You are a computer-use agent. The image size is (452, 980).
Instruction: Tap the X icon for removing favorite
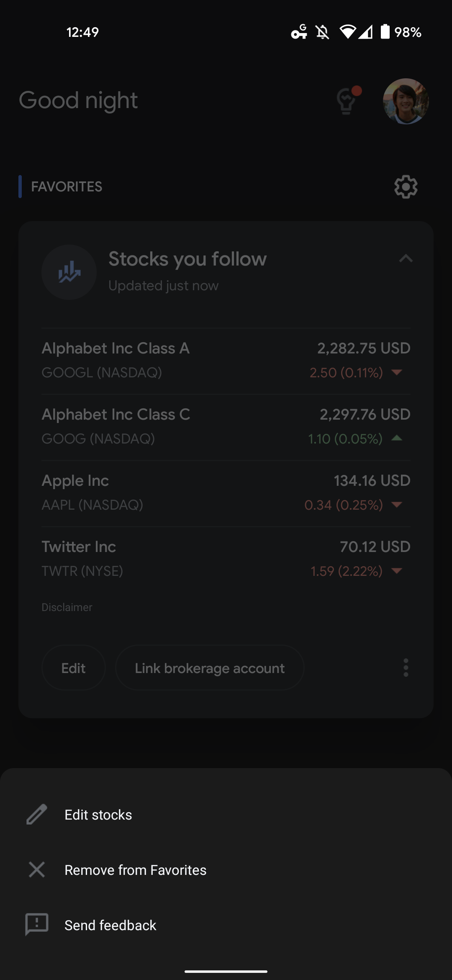(x=37, y=870)
